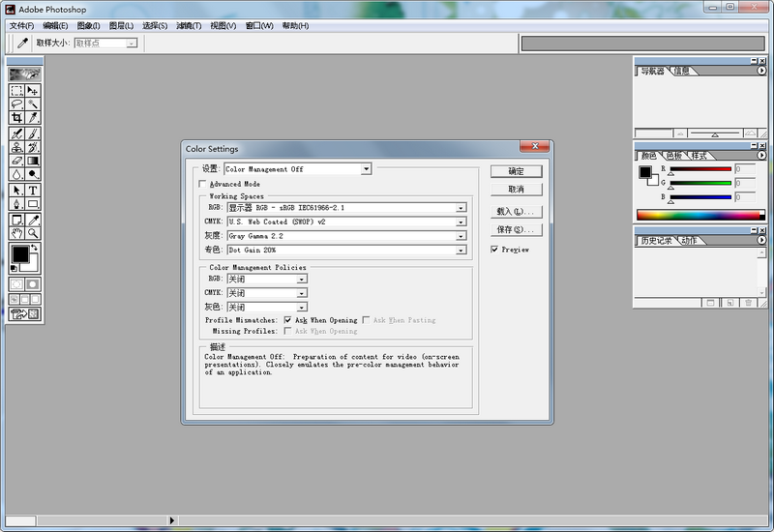Select the Clone Stamp tool
Image resolution: width=774 pixels, height=532 pixels.
[x=16, y=147]
